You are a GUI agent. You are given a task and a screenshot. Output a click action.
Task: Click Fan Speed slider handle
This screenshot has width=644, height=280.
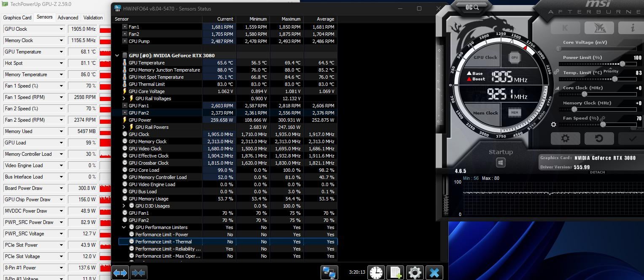pyautogui.click(x=603, y=124)
